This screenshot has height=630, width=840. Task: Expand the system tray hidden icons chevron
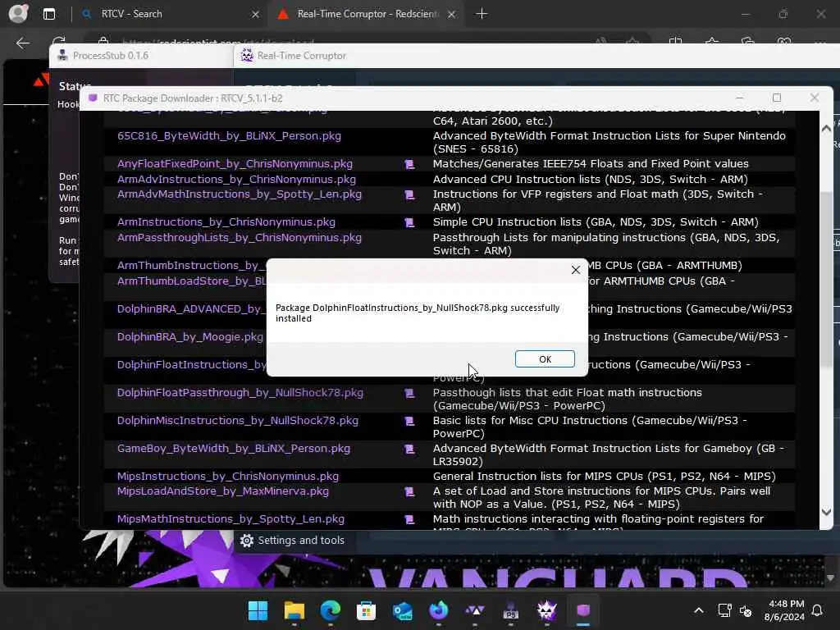[699, 610]
